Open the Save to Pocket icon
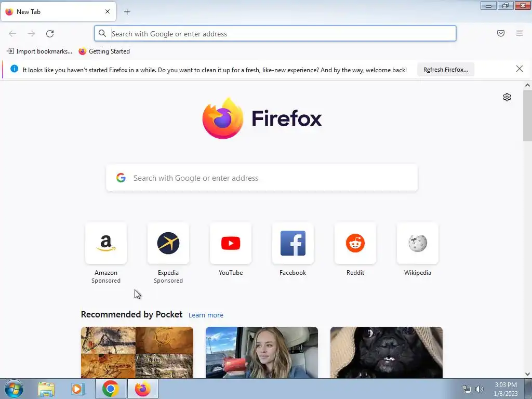532x399 pixels. [x=501, y=33]
